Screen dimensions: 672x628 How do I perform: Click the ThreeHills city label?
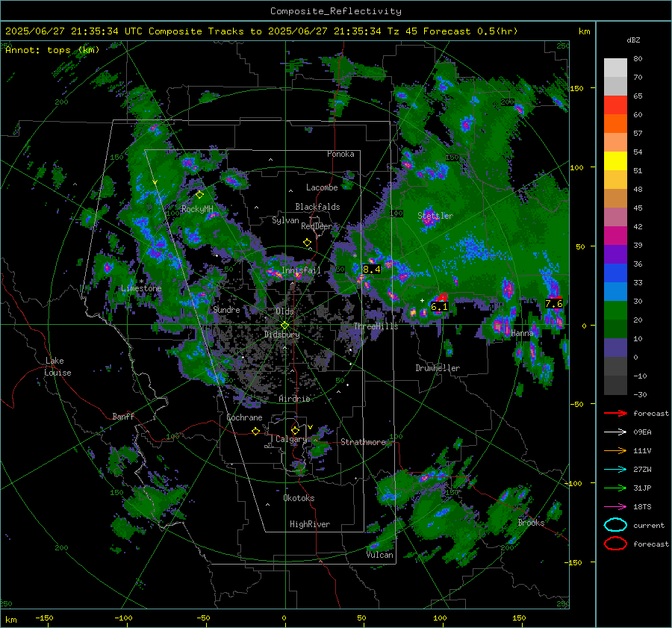[x=376, y=326]
